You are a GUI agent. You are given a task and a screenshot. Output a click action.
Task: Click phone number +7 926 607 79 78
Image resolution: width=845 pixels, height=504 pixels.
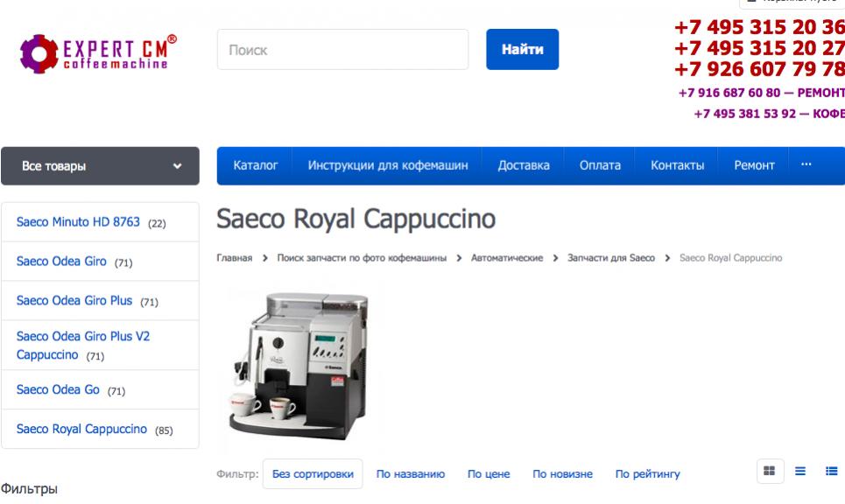[759, 69]
